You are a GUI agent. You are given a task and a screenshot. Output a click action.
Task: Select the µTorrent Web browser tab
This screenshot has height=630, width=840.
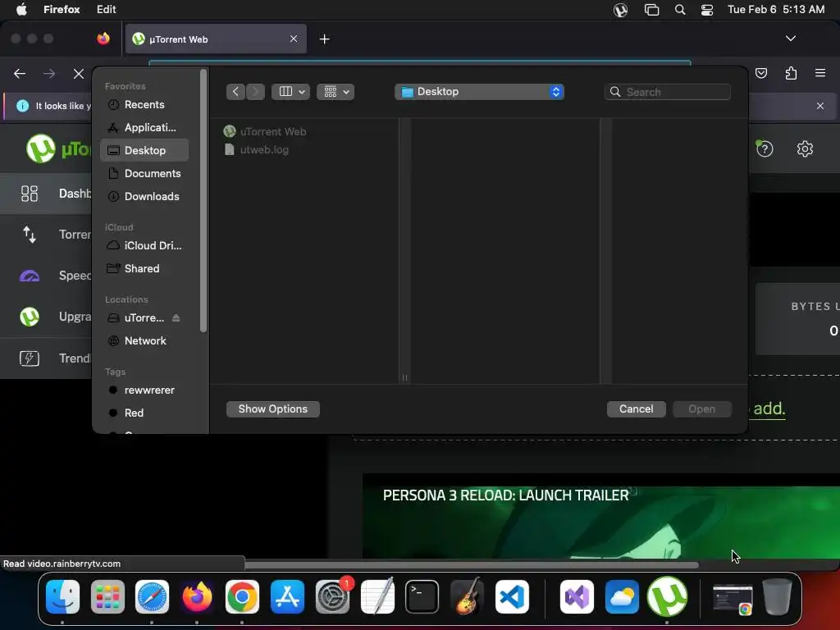[216, 39]
